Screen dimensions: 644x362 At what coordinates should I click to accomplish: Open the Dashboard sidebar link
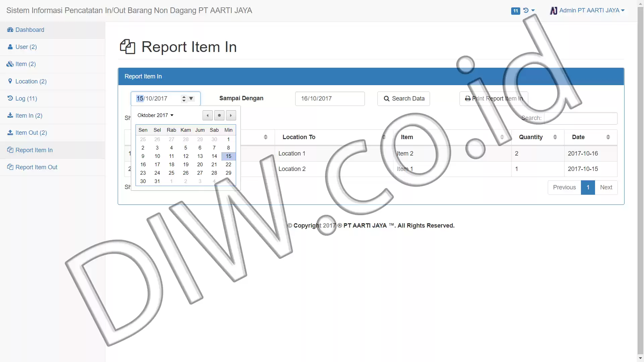[52, 30]
